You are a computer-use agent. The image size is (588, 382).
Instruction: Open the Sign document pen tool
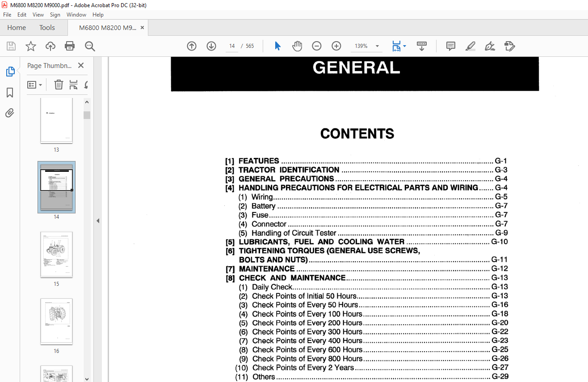pyautogui.click(x=490, y=46)
